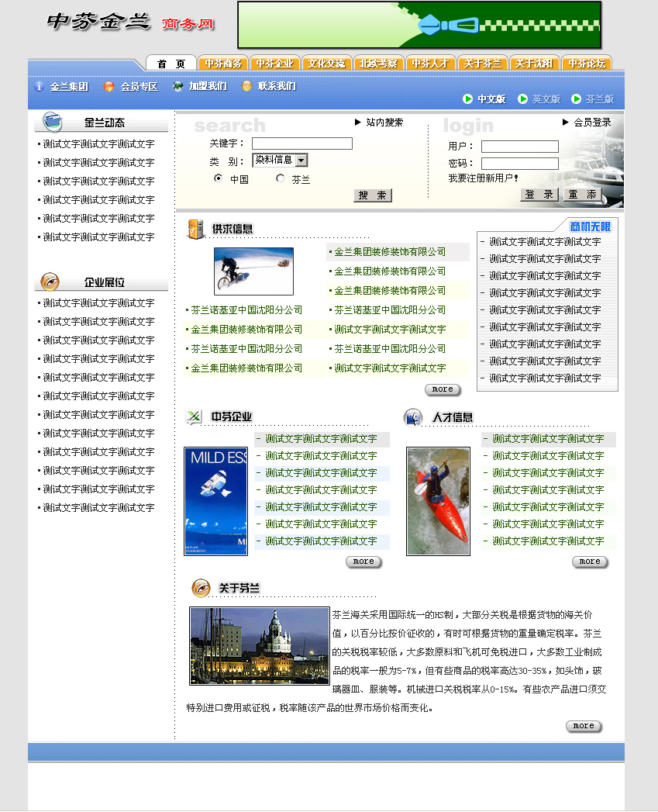This screenshot has height=812, width=658.
Task: Open the 中芬论坛 tab
Action: click(587, 63)
